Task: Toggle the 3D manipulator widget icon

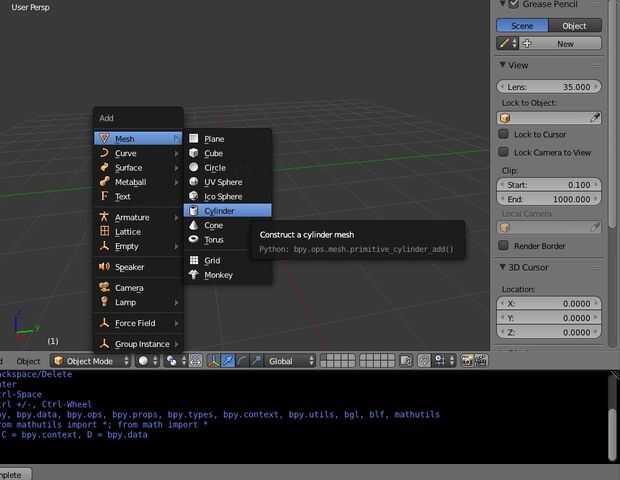Action: pyautogui.click(x=214, y=361)
